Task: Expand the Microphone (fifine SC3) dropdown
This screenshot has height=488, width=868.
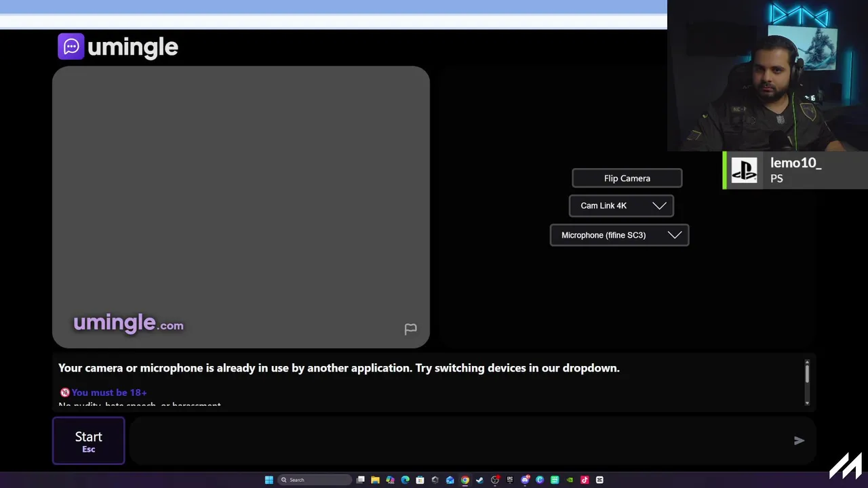Action: 620,235
